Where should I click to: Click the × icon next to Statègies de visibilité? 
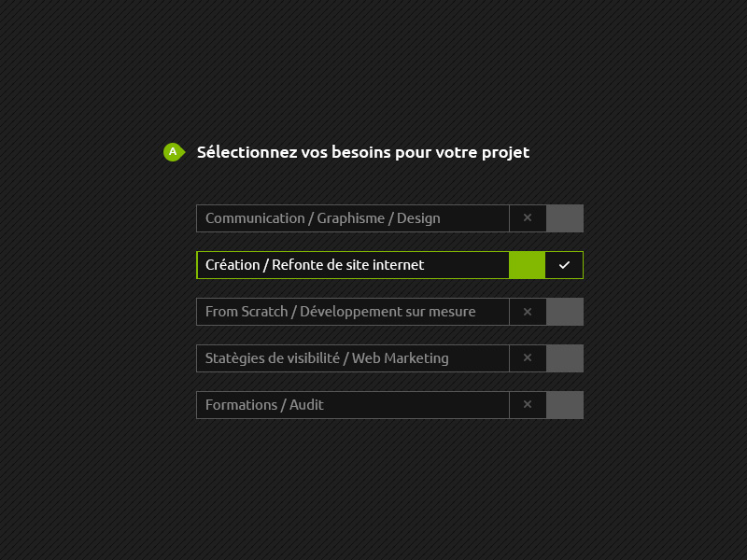[528, 358]
